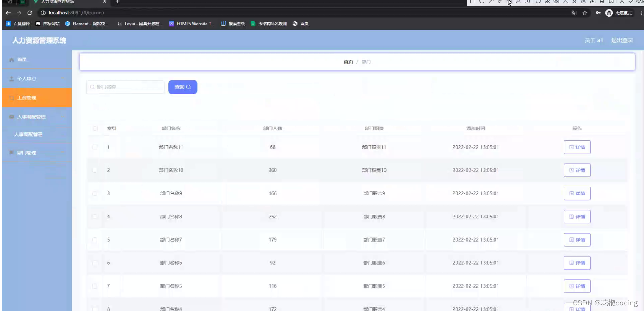The image size is (644, 311).
Task: Click the password key icon
Action: (x=598, y=13)
